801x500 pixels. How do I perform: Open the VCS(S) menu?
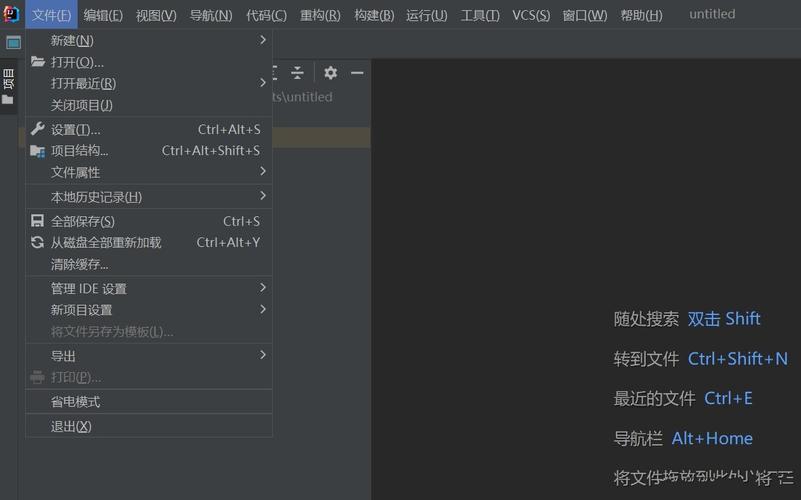pos(531,15)
